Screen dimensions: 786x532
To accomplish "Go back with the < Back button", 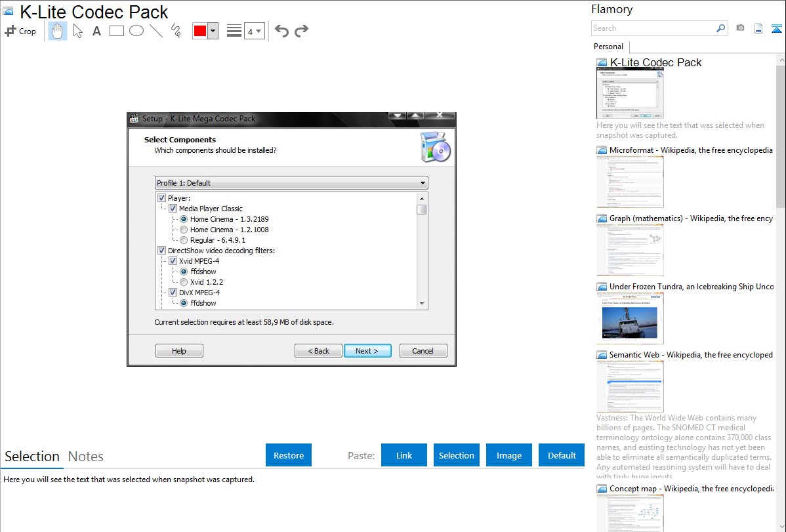I will pyautogui.click(x=318, y=351).
